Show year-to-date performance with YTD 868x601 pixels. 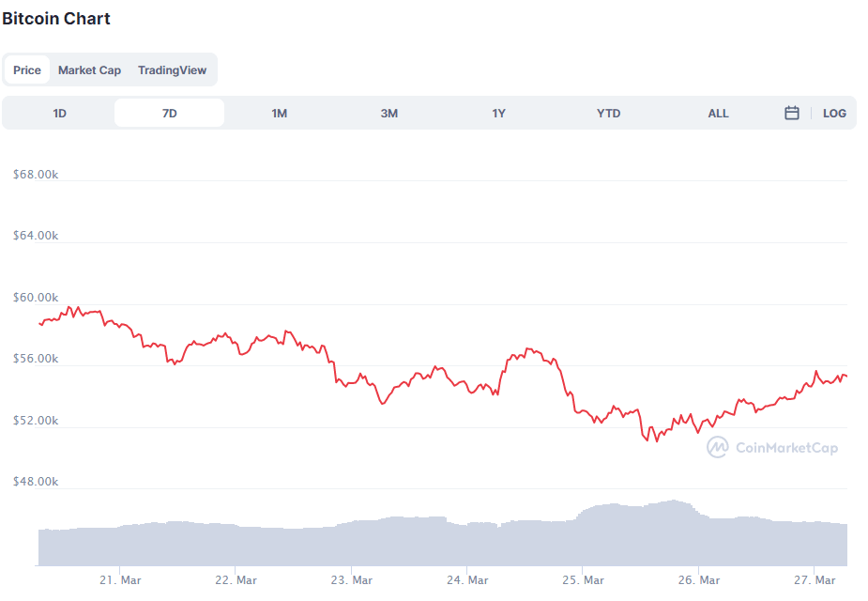coord(608,113)
